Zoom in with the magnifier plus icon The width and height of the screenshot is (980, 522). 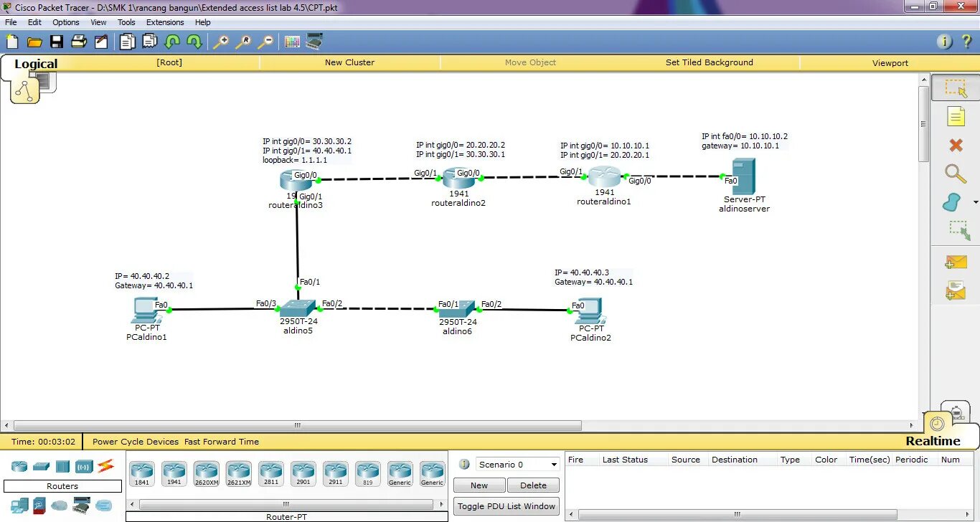coord(221,42)
